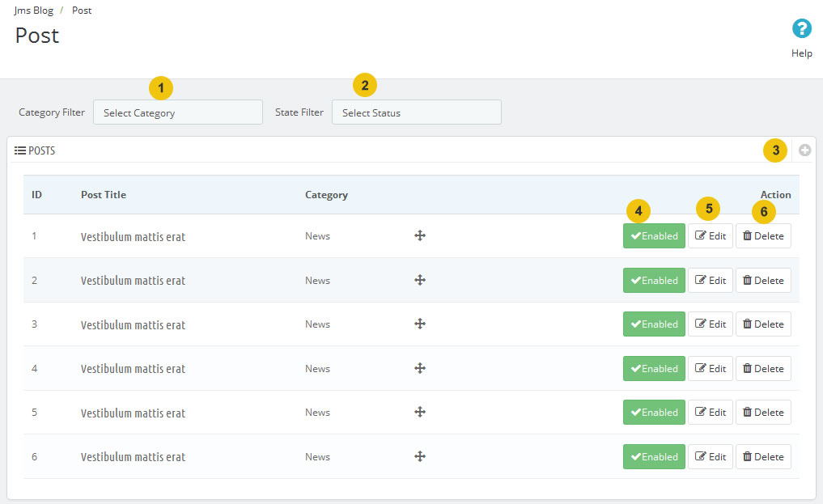The width and height of the screenshot is (823, 504).
Task: Click the move handle for post 4
Action: coord(420,368)
